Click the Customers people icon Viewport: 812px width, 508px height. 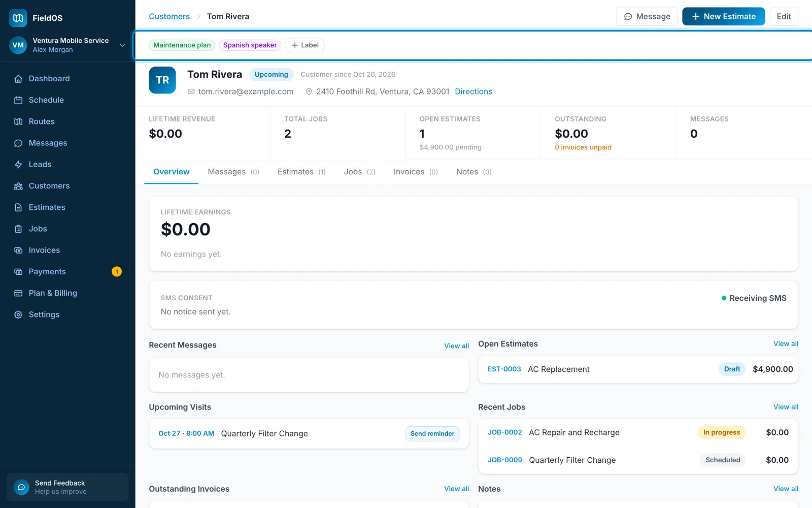pyautogui.click(x=18, y=186)
